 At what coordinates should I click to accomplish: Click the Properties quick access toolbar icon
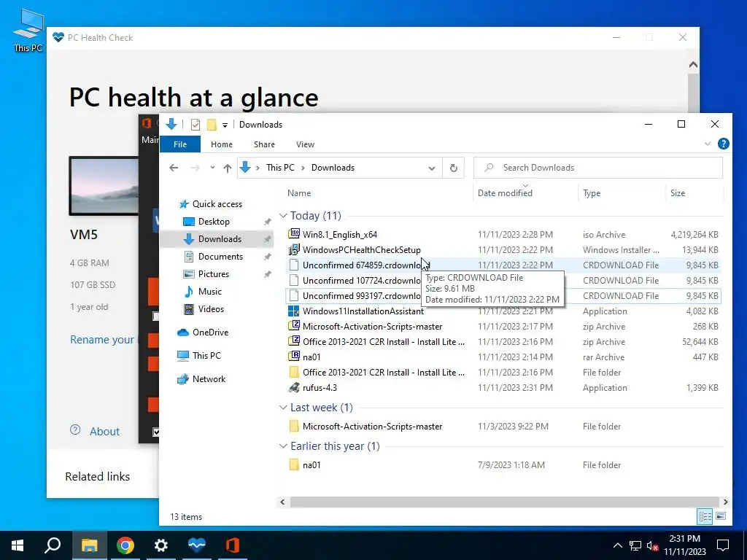196,125
